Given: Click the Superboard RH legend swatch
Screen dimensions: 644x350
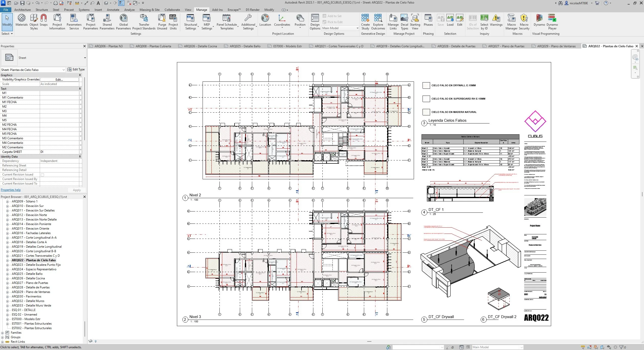Looking at the screenshot, I should 426,99.
